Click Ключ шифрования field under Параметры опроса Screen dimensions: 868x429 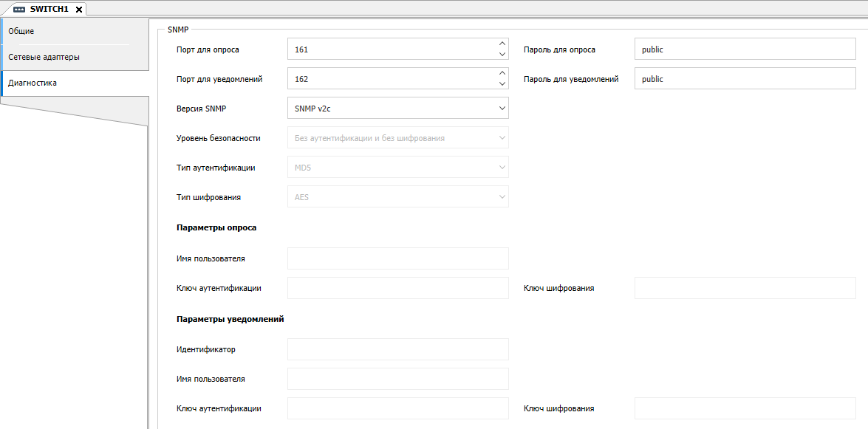click(745, 288)
